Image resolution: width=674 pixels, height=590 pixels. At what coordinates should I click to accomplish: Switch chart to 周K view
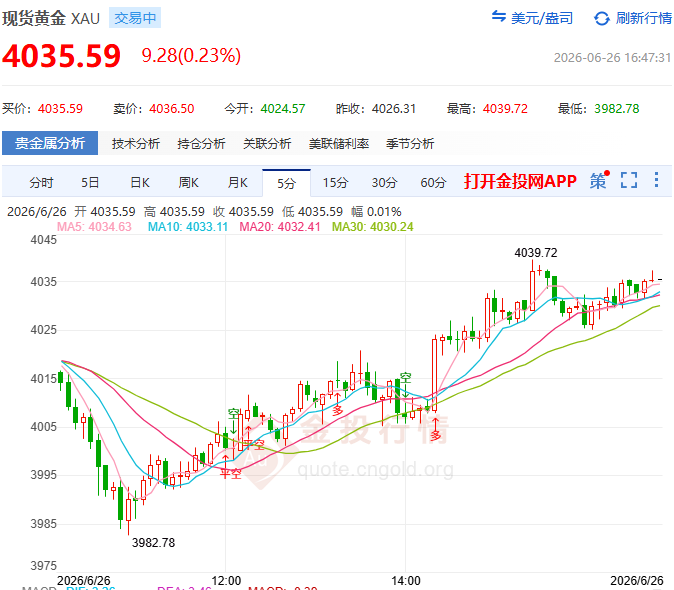pyautogui.click(x=189, y=183)
